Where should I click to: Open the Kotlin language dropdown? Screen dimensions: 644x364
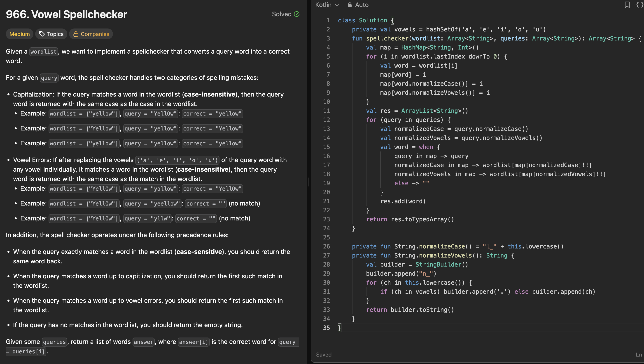click(324, 5)
